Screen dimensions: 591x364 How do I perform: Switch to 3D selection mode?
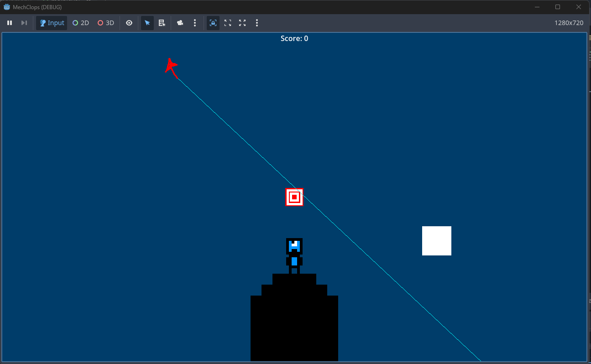106,23
